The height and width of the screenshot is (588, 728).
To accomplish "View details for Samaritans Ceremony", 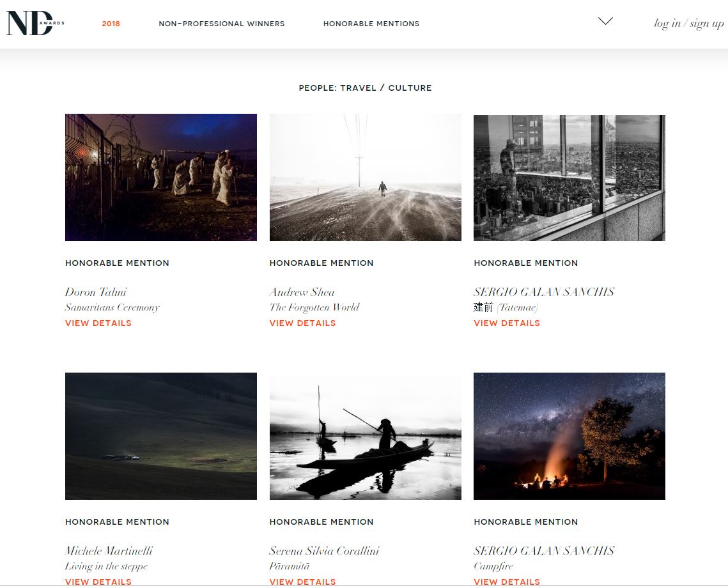I will click(x=98, y=323).
